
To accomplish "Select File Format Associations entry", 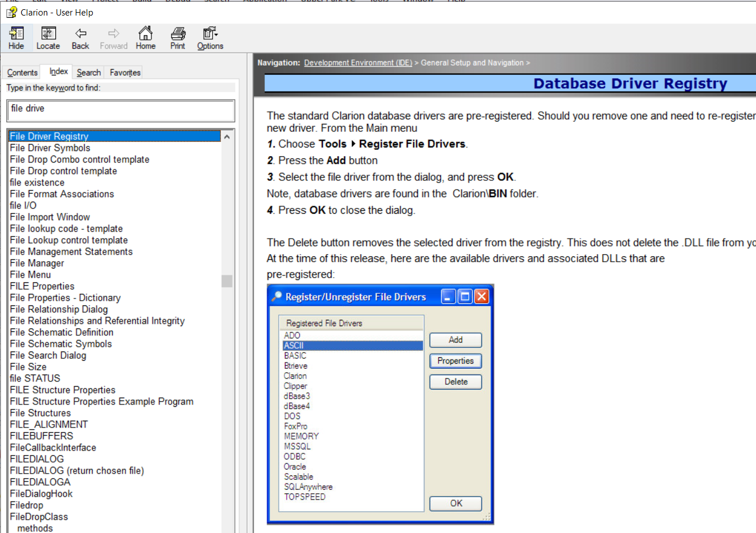I will 62,194.
